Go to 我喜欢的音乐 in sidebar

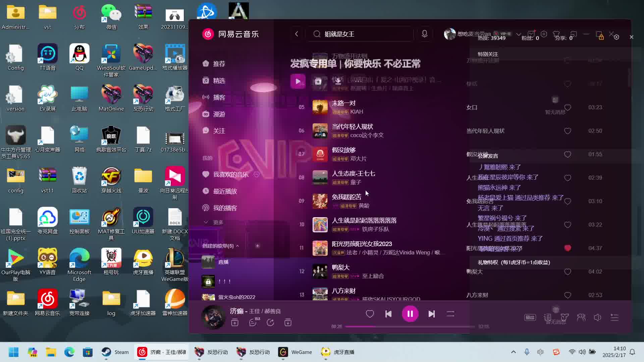(x=231, y=174)
